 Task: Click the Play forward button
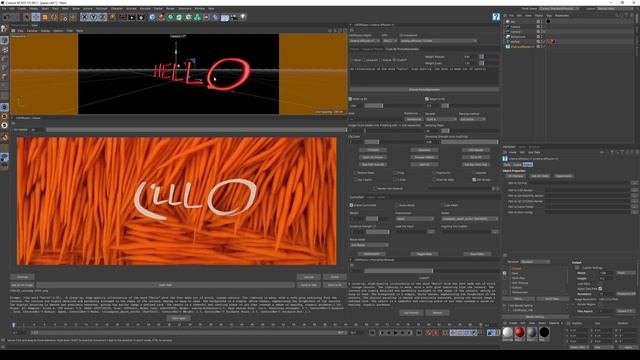(x=396, y=333)
